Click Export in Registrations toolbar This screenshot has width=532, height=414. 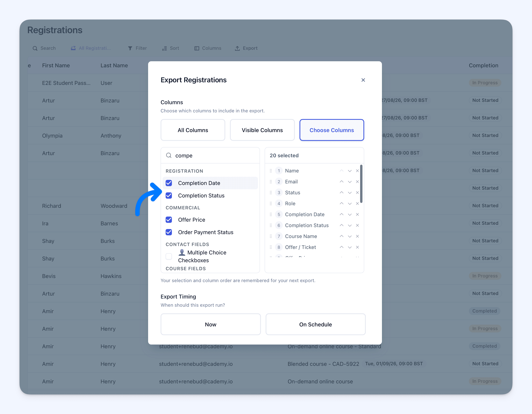(x=246, y=48)
